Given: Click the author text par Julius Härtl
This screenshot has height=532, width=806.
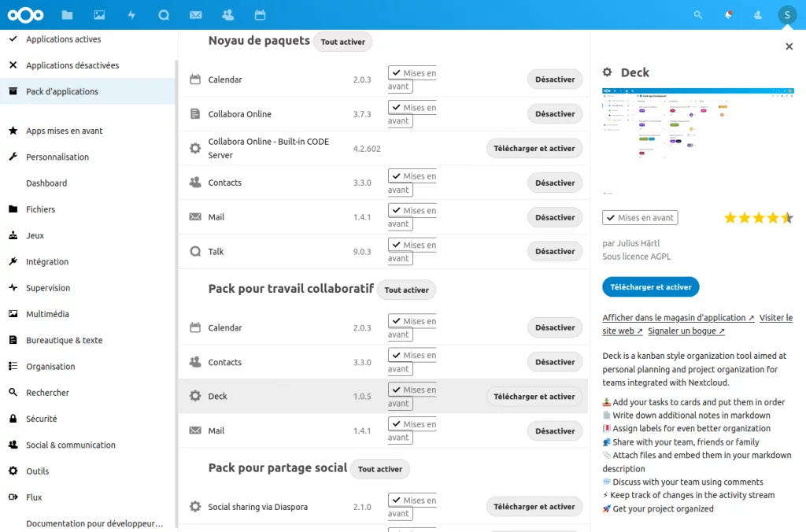Looking at the screenshot, I should 630,243.
